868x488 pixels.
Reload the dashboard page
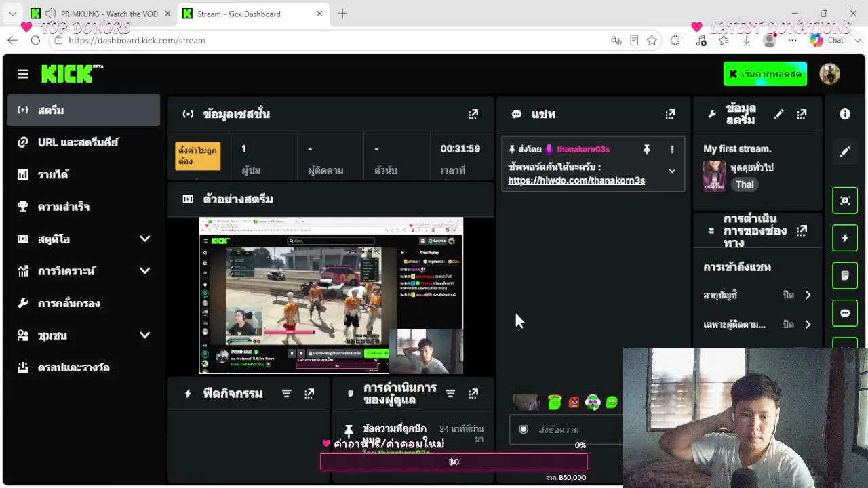tap(35, 40)
